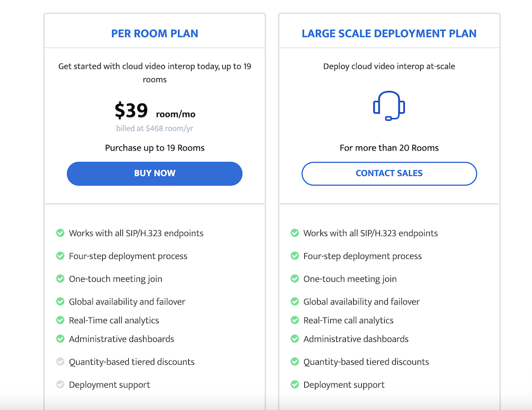Click the 'billed at $468 room/yr' text
532x410 pixels.
pos(155,128)
